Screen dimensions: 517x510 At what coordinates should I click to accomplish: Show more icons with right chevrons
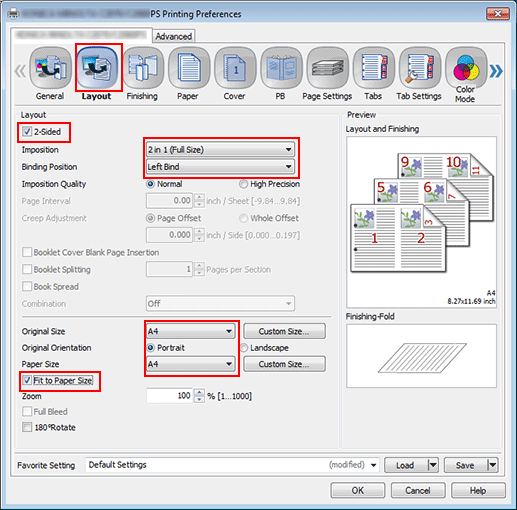[496, 71]
